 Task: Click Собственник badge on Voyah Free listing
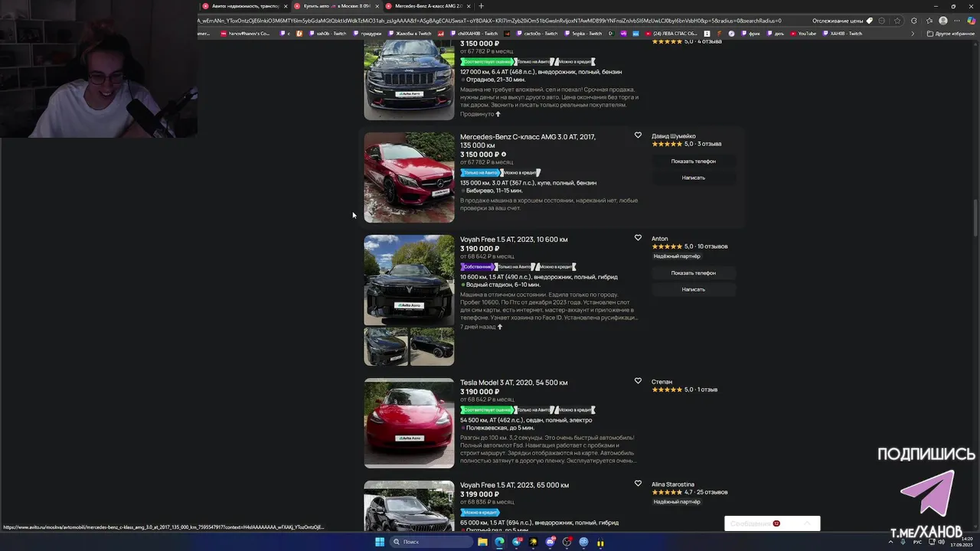tap(478, 267)
